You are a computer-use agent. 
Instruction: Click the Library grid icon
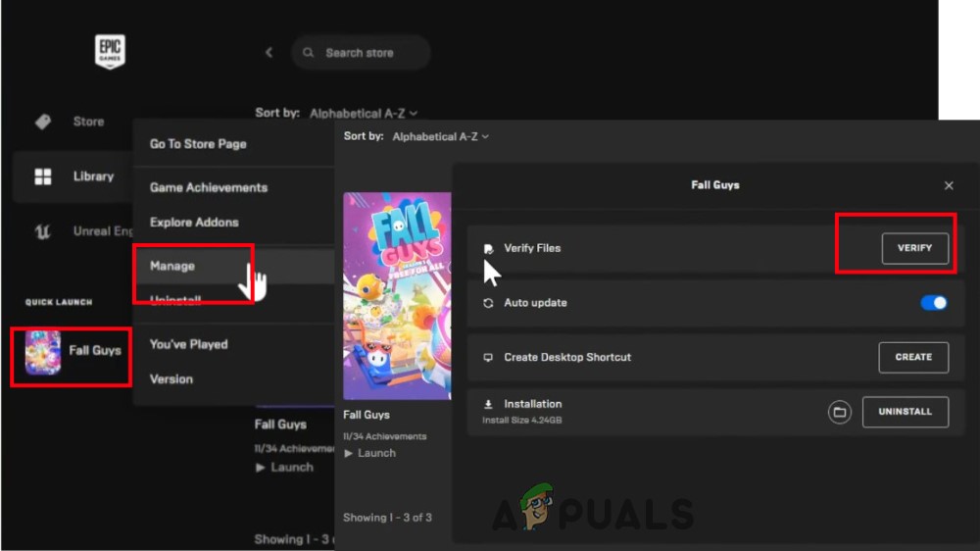43,176
